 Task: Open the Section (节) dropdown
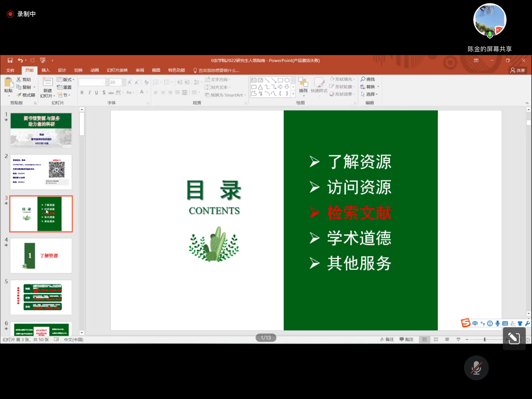[66, 95]
